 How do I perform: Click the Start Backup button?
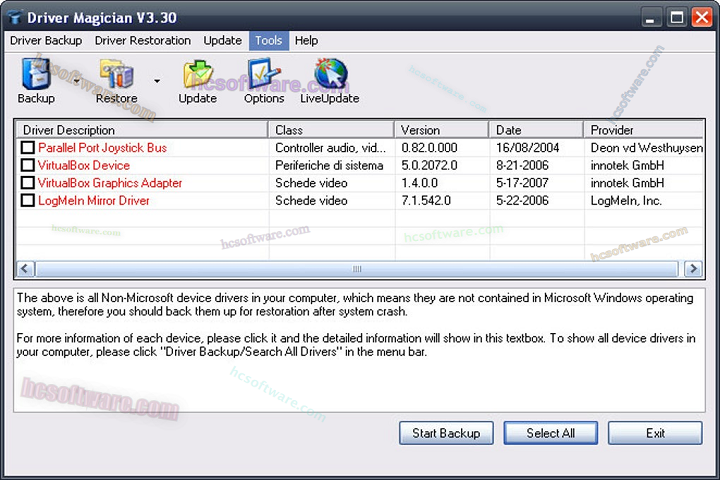pos(446,433)
